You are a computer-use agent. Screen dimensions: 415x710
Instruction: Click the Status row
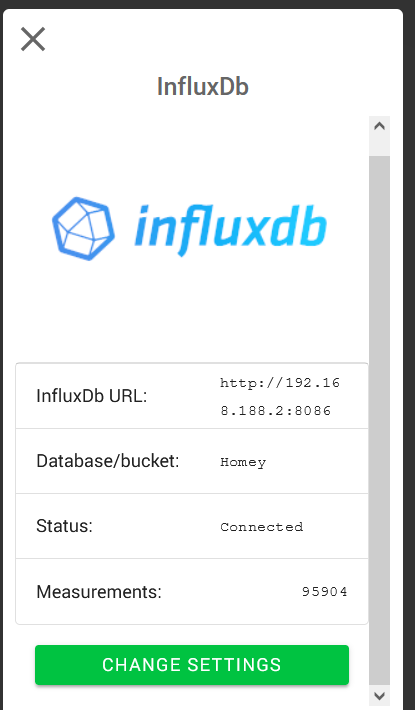(192, 526)
